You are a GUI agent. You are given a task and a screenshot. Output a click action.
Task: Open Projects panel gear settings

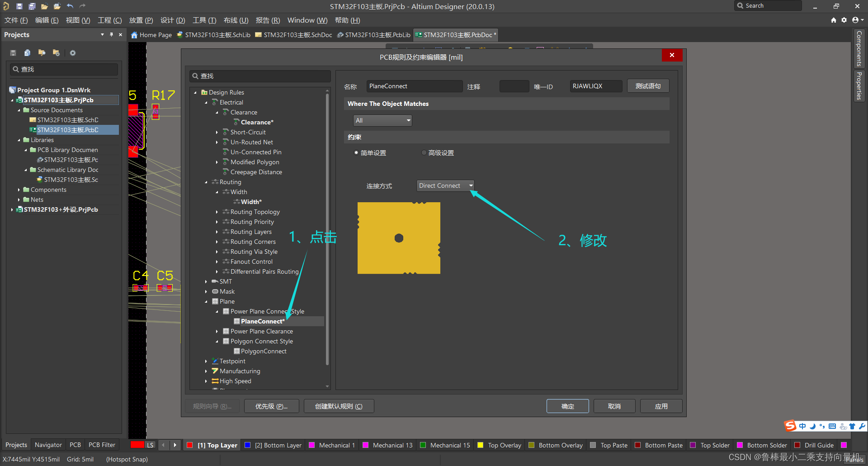pyautogui.click(x=73, y=53)
